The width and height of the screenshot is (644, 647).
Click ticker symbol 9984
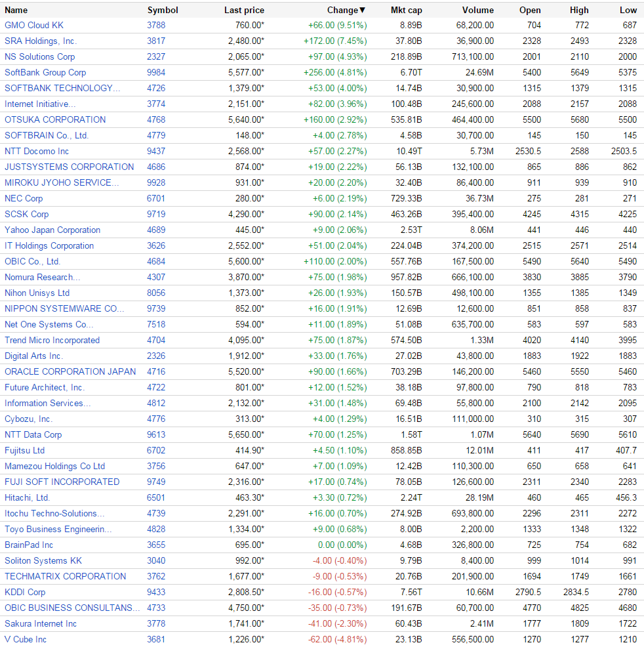tap(156, 73)
